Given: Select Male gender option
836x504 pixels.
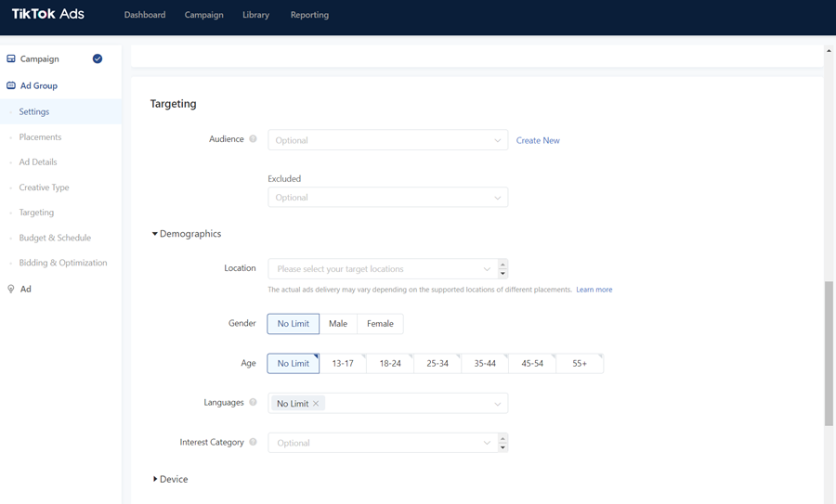Looking at the screenshot, I should coord(338,323).
